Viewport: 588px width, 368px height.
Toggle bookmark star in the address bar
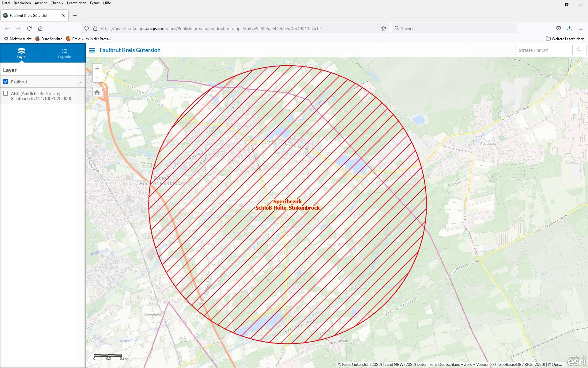click(384, 28)
